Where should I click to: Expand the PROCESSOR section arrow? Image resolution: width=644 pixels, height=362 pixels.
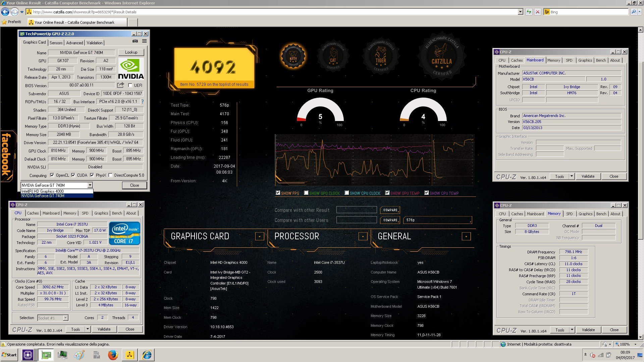[363, 236]
